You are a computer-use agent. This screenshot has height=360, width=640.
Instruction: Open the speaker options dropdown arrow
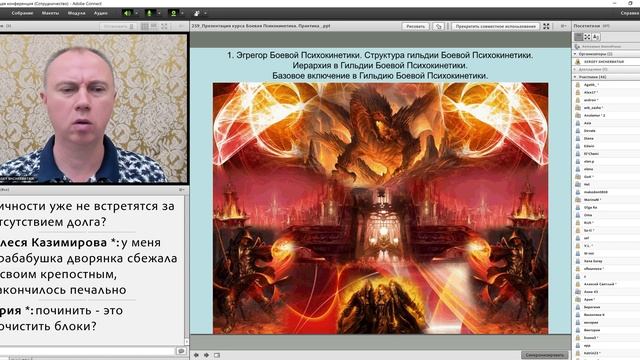point(137,13)
